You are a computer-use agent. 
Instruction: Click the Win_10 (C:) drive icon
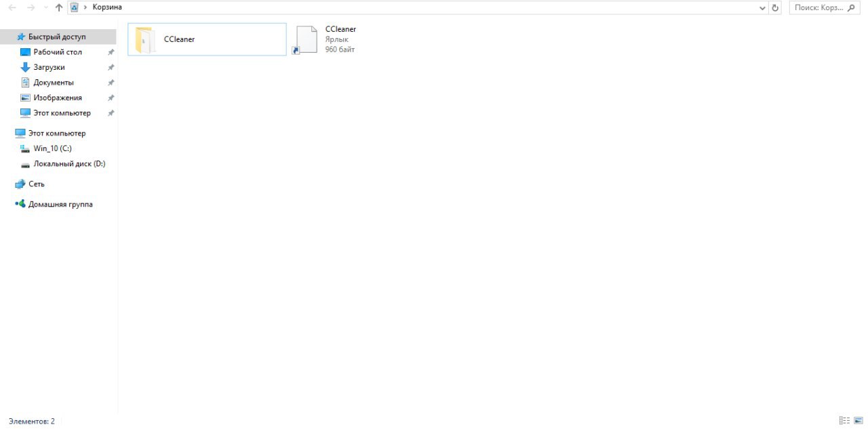point(26,148)
